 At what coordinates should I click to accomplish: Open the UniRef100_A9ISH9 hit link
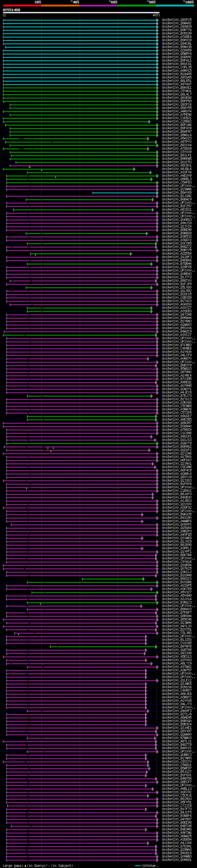(177, 653)
